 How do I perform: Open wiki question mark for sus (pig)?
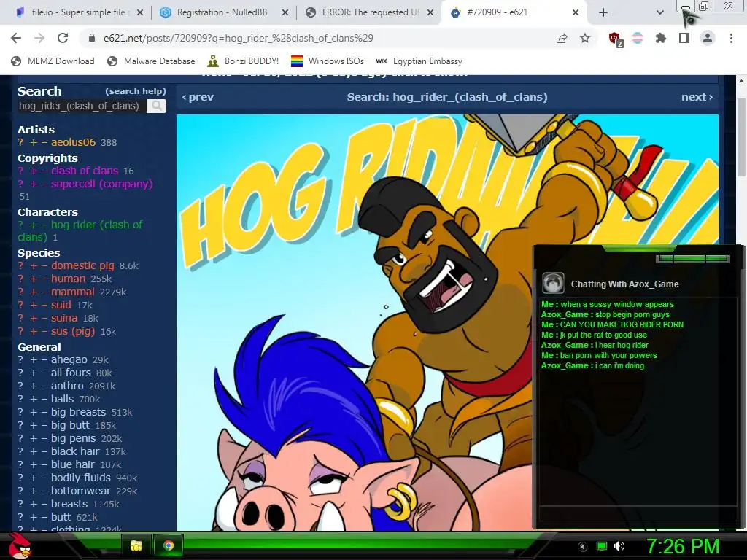20,332
